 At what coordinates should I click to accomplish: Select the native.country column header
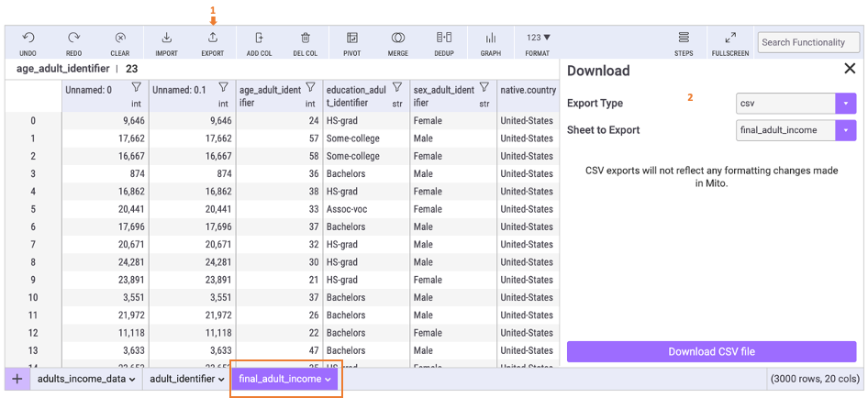[x=528, y=90]
